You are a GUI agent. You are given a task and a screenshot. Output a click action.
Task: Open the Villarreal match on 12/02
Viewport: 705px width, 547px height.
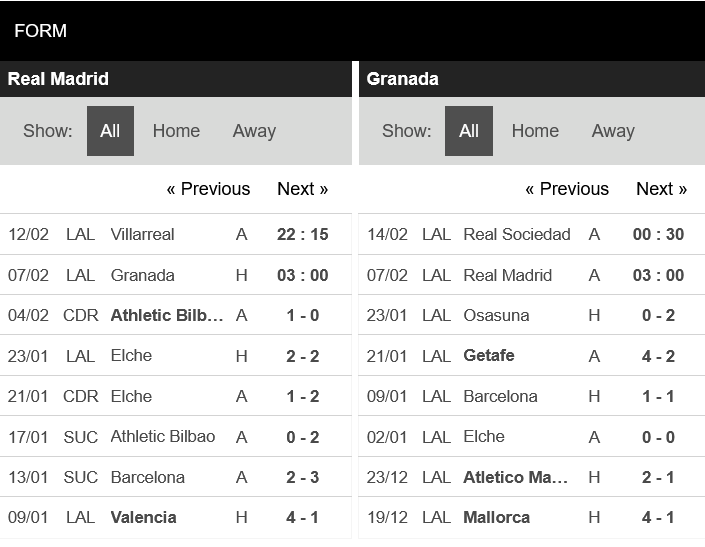coord(176,234)
